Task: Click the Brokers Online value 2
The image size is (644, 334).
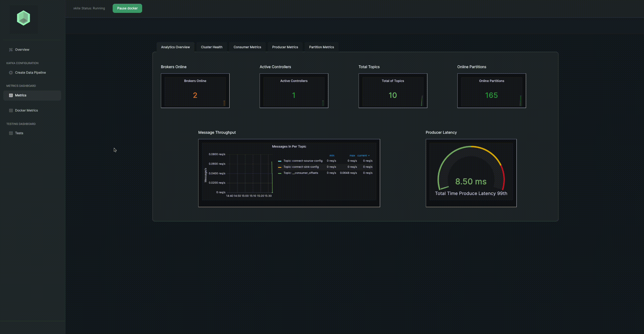Action: click(x=195, y=95)
